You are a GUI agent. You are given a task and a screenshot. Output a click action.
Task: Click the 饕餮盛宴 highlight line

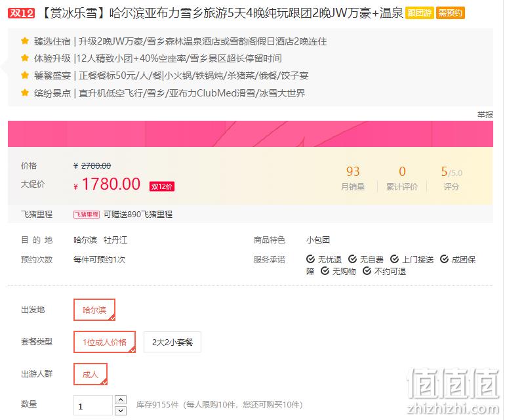point(171,75)
